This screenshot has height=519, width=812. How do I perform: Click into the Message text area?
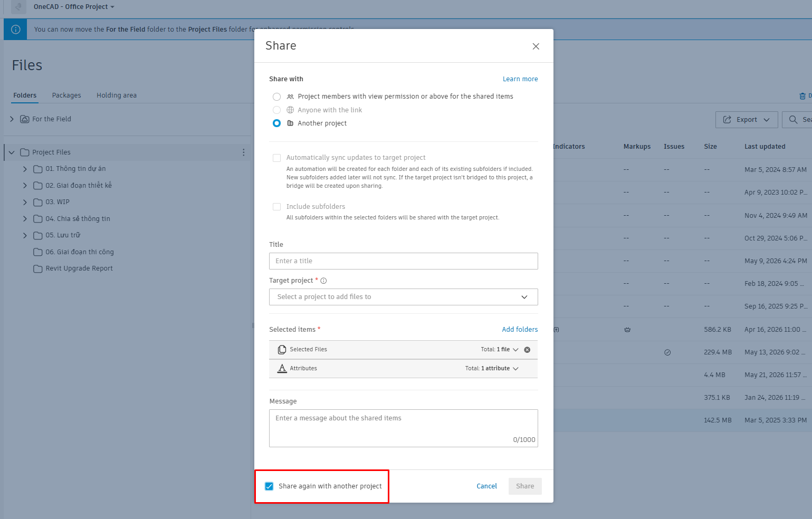point(403,428)
